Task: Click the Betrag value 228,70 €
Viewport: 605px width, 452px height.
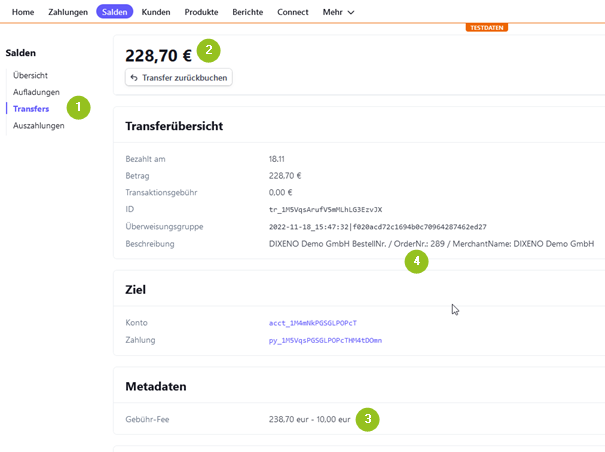Action: pyautogui.click(x=285, y=176)
